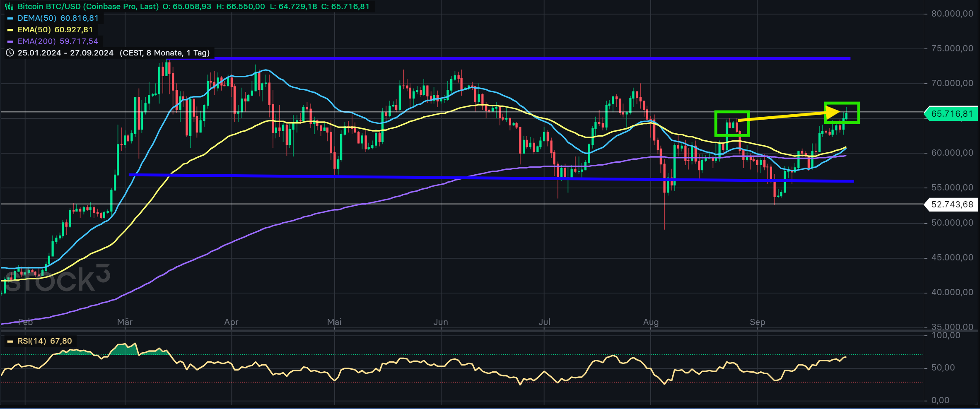Toggle the RSI(14) 67,80 legend text

coord(45,341)
